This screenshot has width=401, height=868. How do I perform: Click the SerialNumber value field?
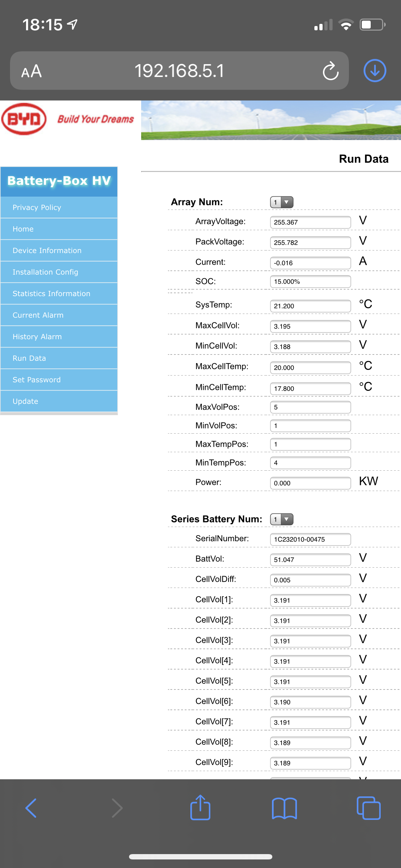310,539
